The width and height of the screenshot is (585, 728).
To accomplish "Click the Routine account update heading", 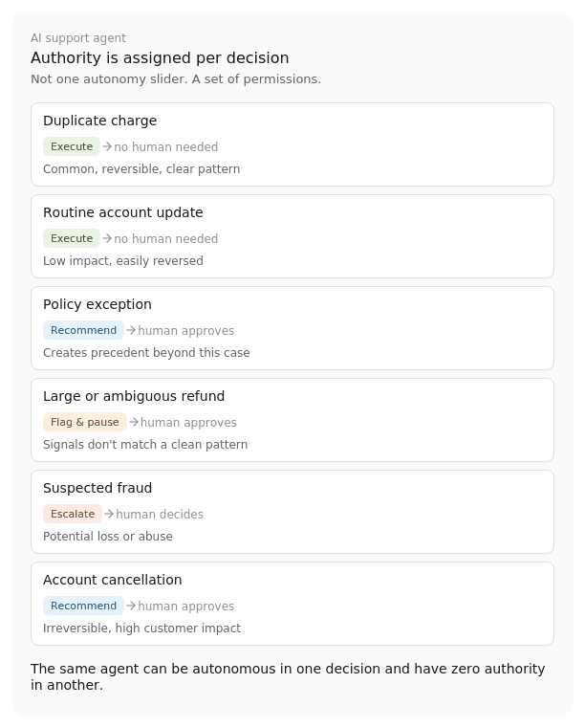I will pyautogui.click(x=123, y=212).
